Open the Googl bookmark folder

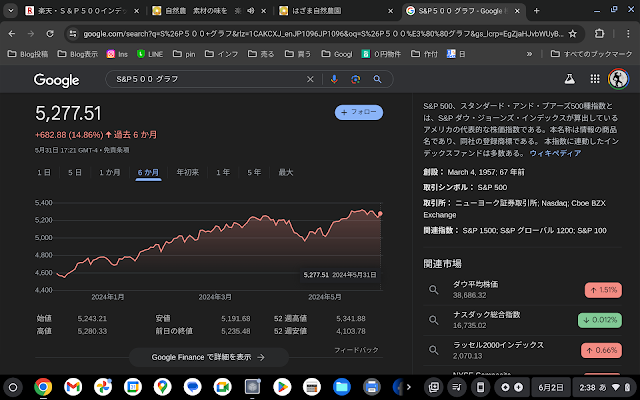coord(337,54)
